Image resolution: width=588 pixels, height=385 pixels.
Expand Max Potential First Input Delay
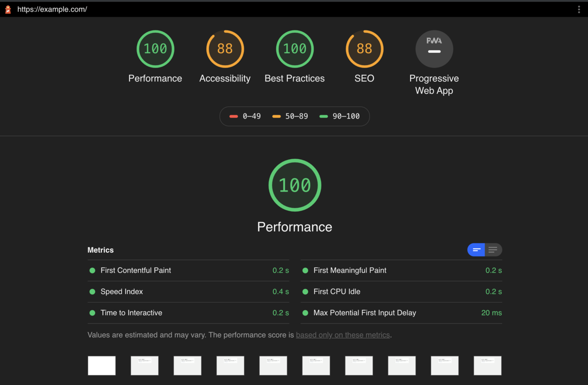401,313
